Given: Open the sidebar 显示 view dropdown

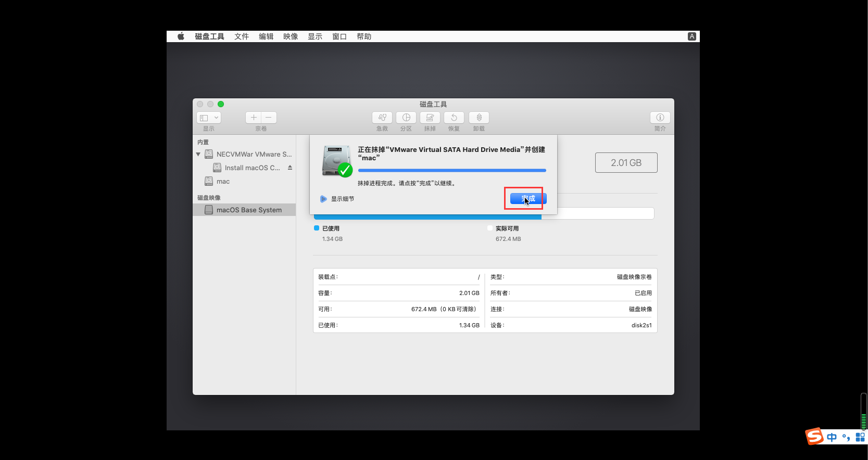Looking at the screenshot, I should [x=209, y=118].
